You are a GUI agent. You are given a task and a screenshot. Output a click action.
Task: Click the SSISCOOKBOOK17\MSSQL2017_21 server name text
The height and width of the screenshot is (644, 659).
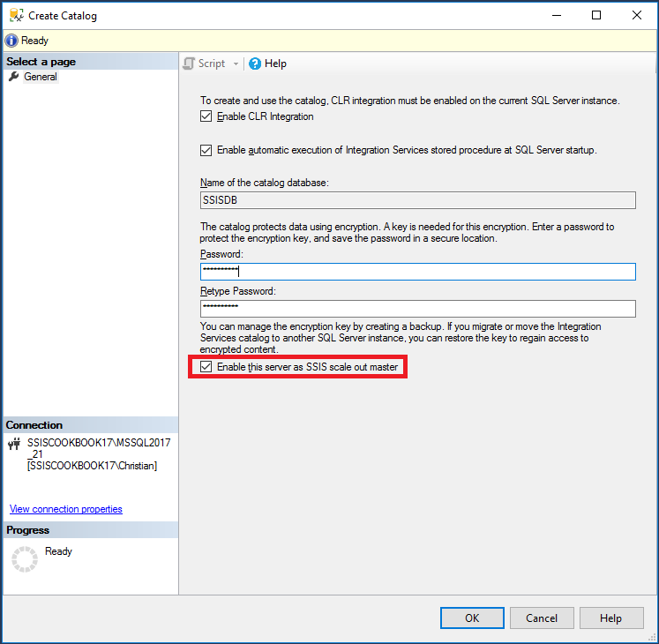point(99,448)
